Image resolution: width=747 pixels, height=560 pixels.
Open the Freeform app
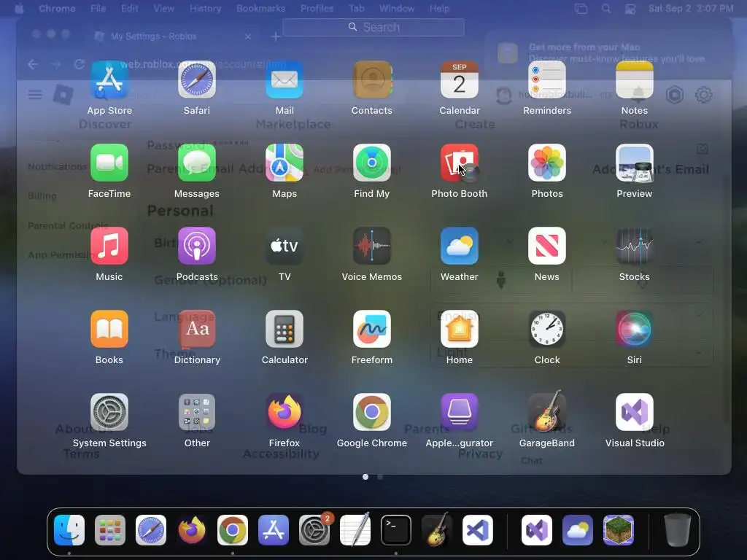pyautogui.click(x=371, y=329)
